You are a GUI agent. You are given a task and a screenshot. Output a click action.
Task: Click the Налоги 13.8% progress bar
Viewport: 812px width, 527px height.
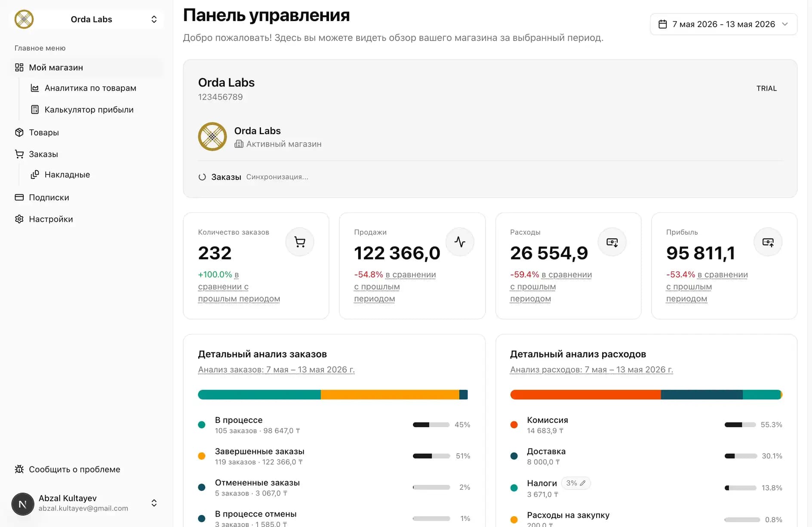[x=741, y=488]
